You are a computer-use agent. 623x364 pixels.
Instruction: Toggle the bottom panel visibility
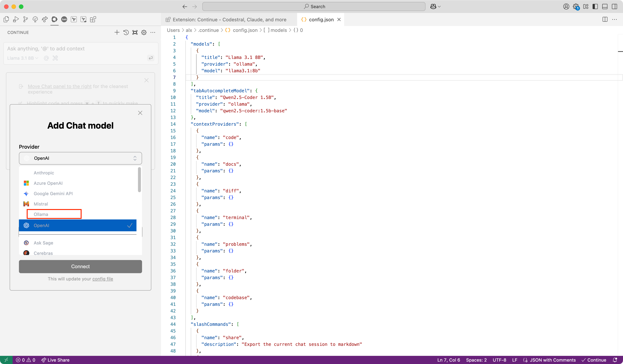click(605, 7)
